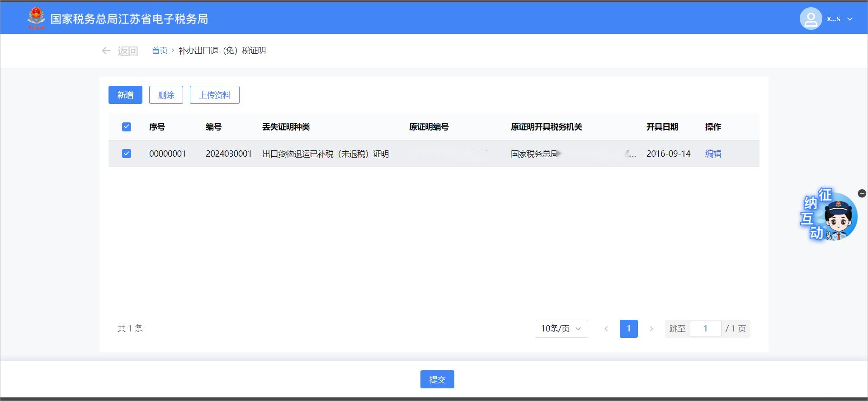Expand the user account dropdown chevron

[850, 19]
